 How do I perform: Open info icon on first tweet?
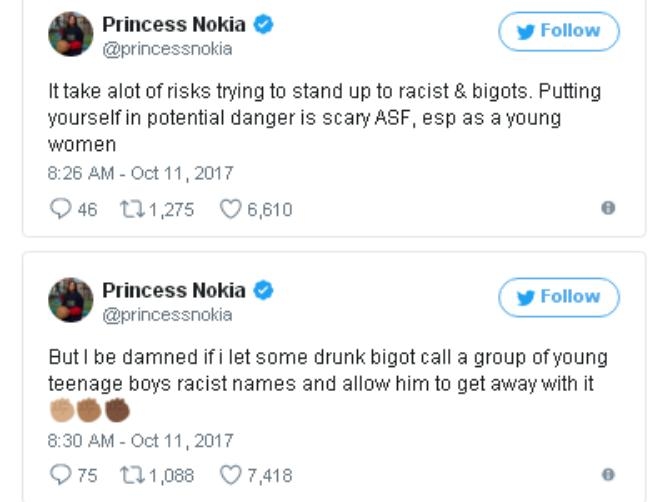[607, 208]
